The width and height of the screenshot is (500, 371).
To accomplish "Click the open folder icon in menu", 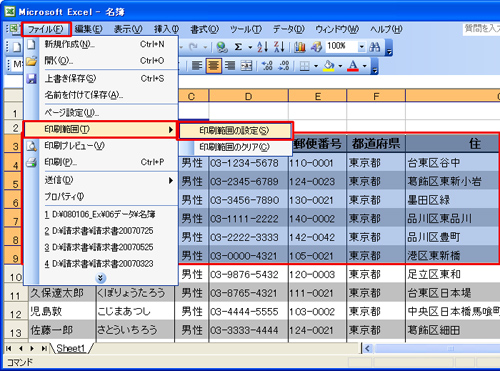I will click(x=31, y=61).
